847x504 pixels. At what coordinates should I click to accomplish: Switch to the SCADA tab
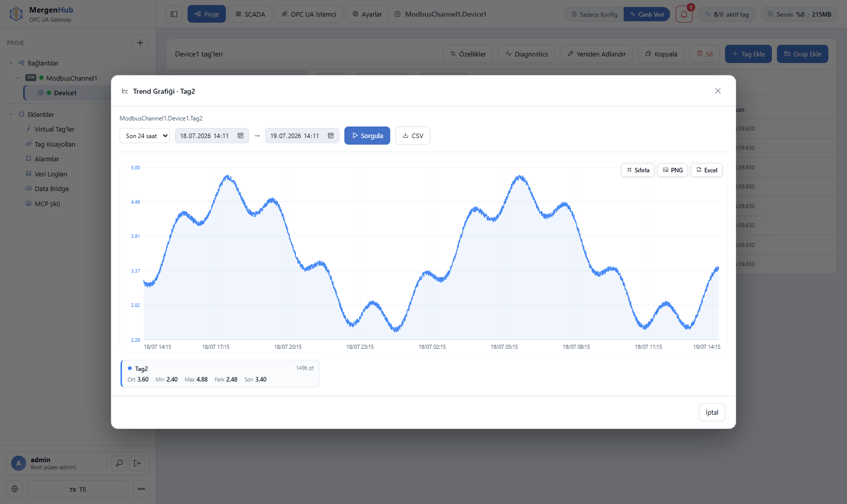250,14
